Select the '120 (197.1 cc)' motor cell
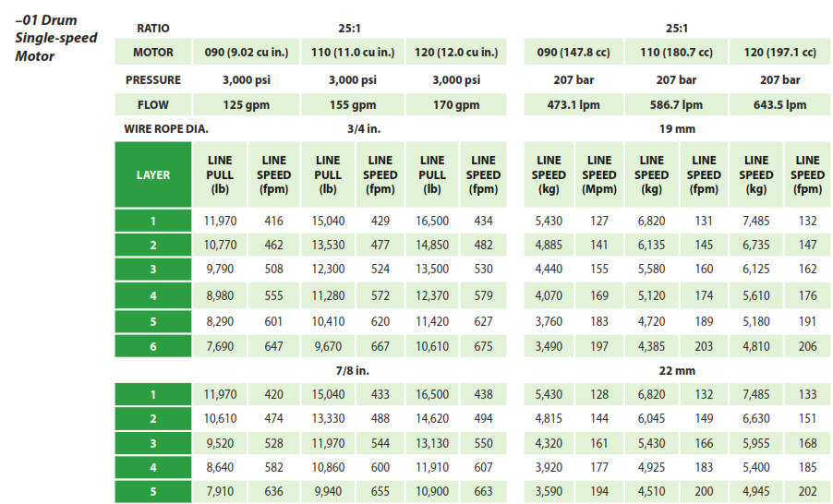Image resolution: width=833 pixels, height=504 pixels. click(x=780, y=53)
